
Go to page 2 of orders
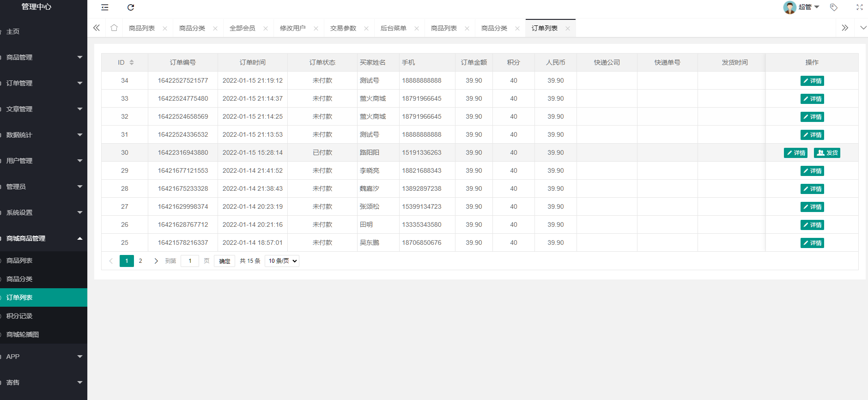tap(140, 261)
